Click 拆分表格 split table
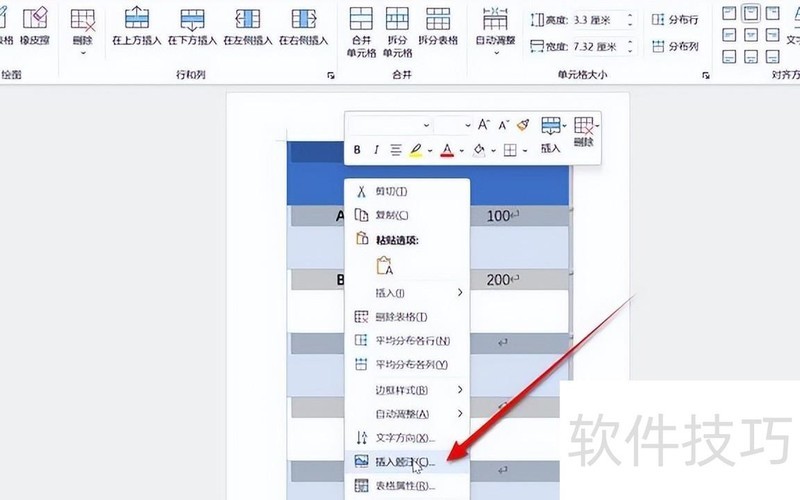 pyautogui.click(x=438, y=26)
